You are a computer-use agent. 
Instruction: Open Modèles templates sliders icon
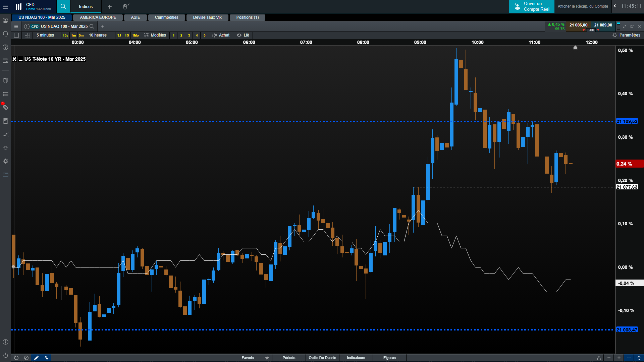(x=146, y=35)
